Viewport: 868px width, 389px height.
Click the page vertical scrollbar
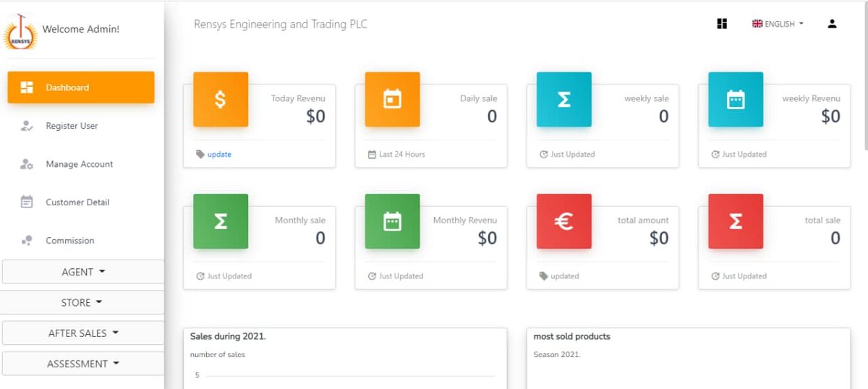click(x=865, y=76)
